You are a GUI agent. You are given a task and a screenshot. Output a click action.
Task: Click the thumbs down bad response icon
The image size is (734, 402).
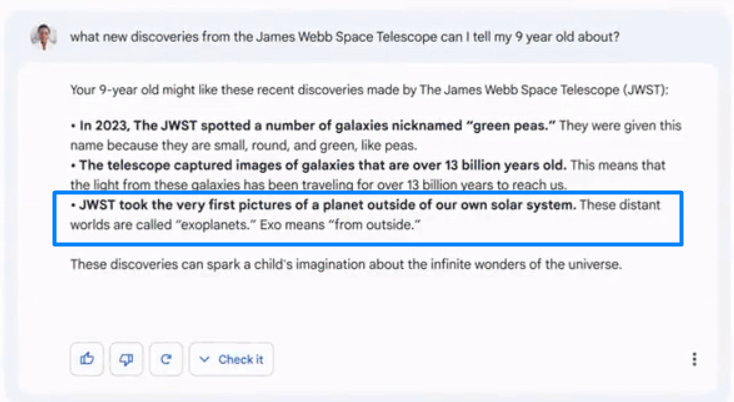click(126, 360)
